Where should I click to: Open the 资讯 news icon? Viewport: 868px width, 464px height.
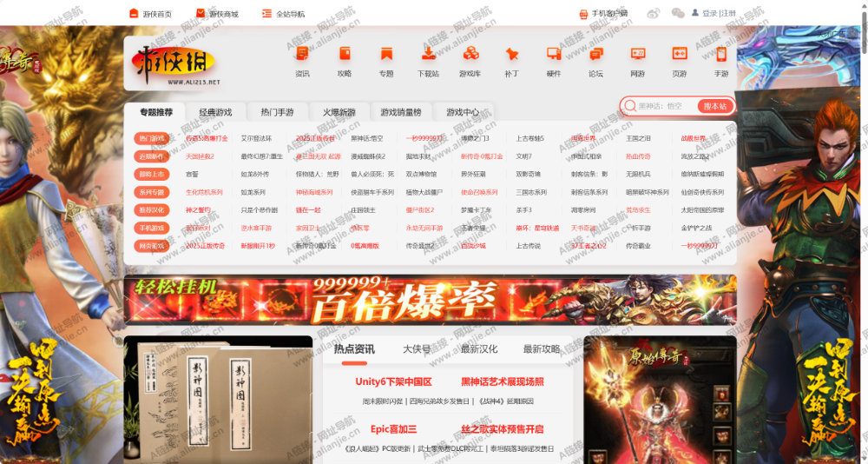(302, 54)
